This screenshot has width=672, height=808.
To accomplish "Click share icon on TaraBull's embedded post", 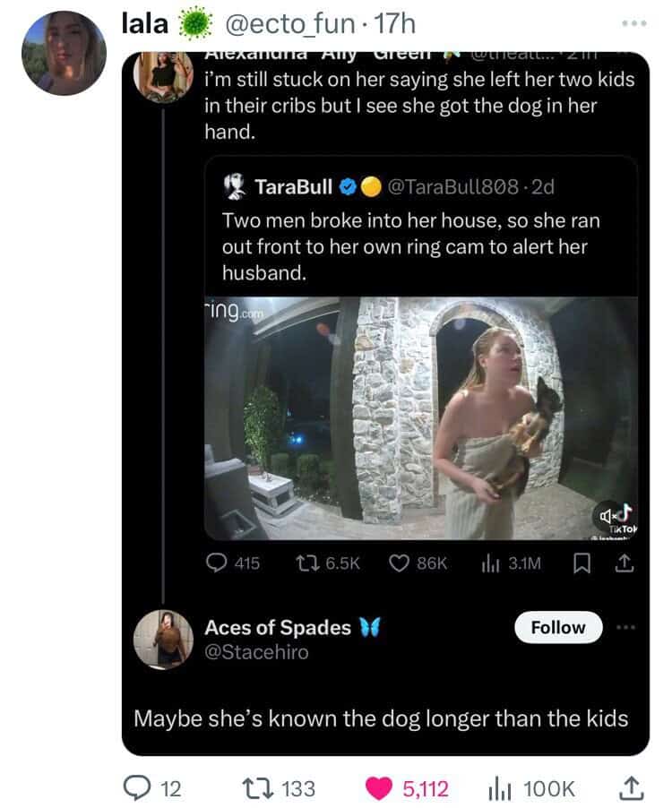I will 625,563.
